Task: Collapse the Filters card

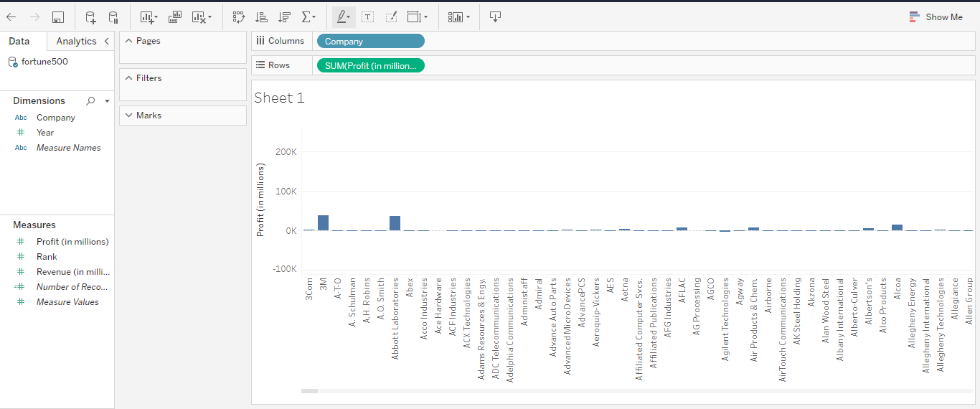Action: coord(128,78)
